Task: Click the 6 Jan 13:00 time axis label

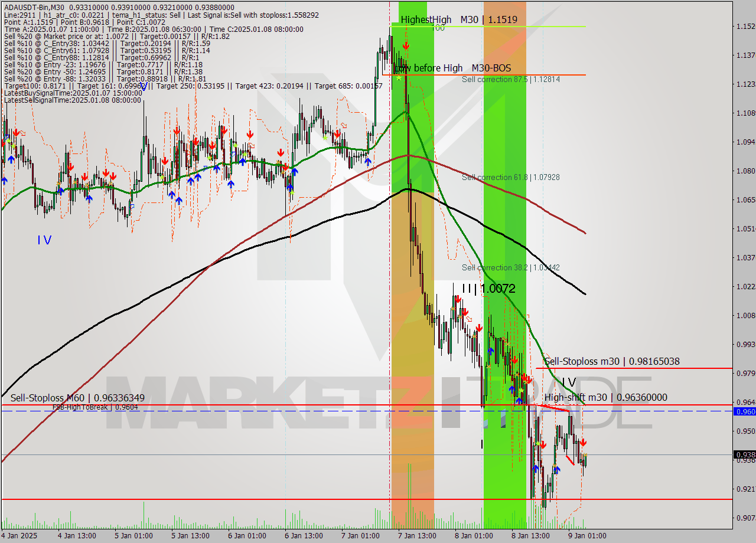Action: tap(303, 536)
